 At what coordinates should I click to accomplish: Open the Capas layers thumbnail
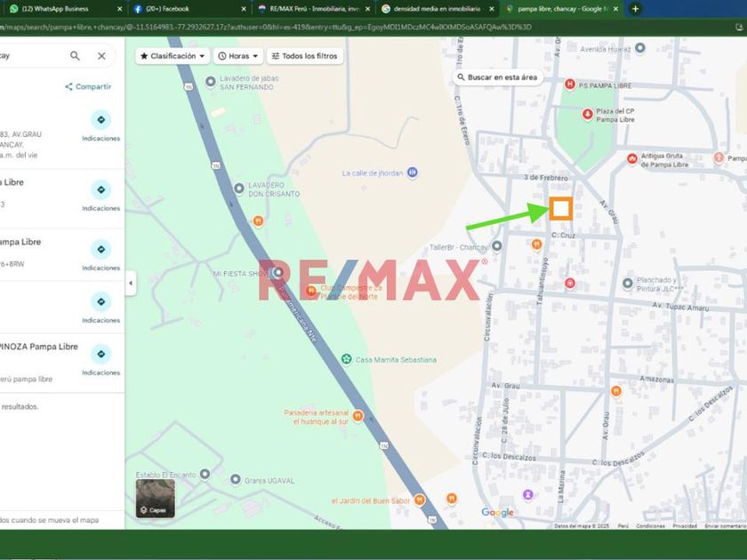pyautogui.click(x=155, y=499)
